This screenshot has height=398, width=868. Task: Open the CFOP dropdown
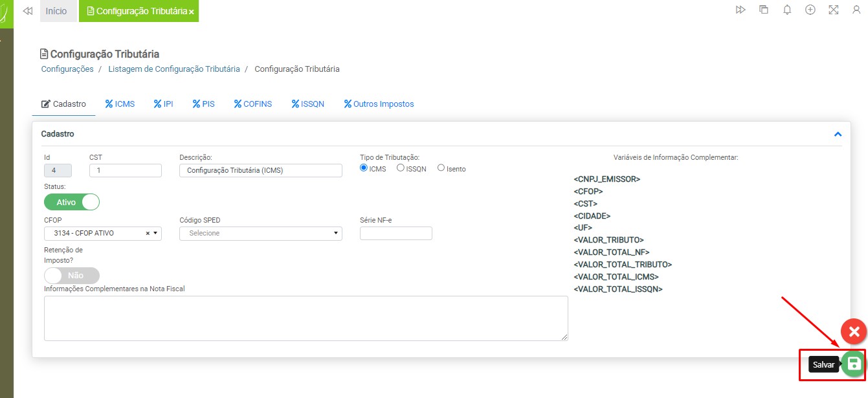point(102,233)
